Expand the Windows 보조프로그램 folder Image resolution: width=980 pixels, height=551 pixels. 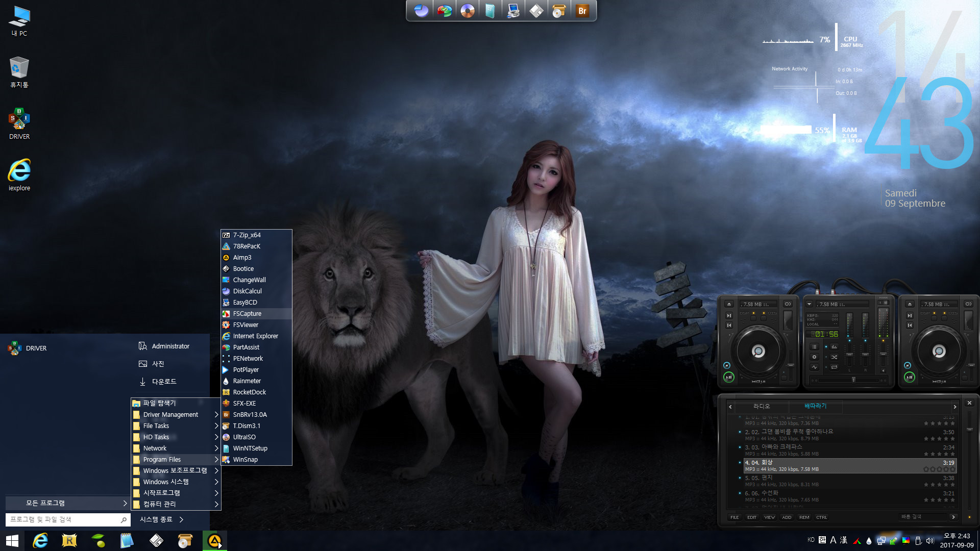(x=176, y=471)
